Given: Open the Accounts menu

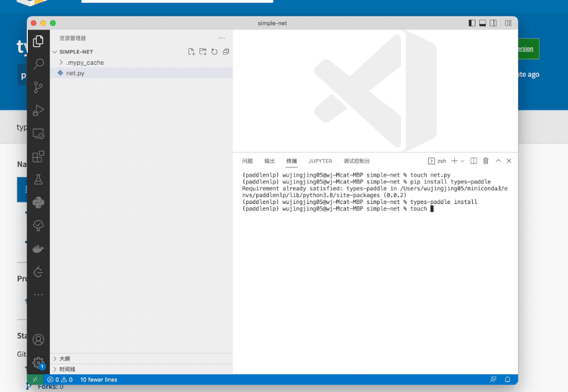Looking at the screenshot, I should (x=38, y=340).
